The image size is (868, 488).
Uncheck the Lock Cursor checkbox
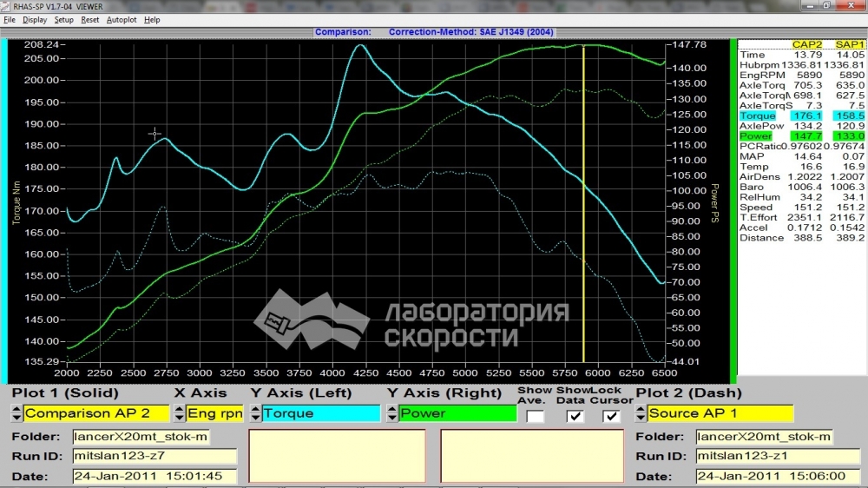pyautogui.click(x=611, y=415)
